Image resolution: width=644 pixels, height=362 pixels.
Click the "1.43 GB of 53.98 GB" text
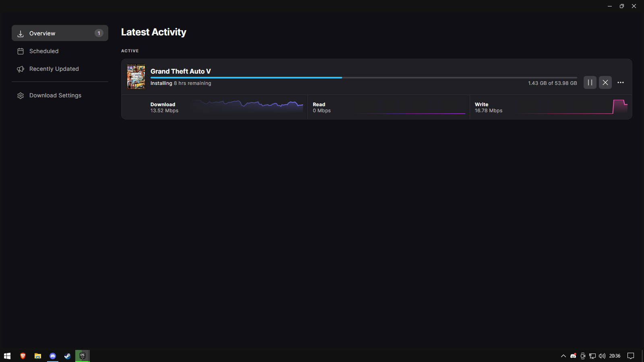pos(553,83)
